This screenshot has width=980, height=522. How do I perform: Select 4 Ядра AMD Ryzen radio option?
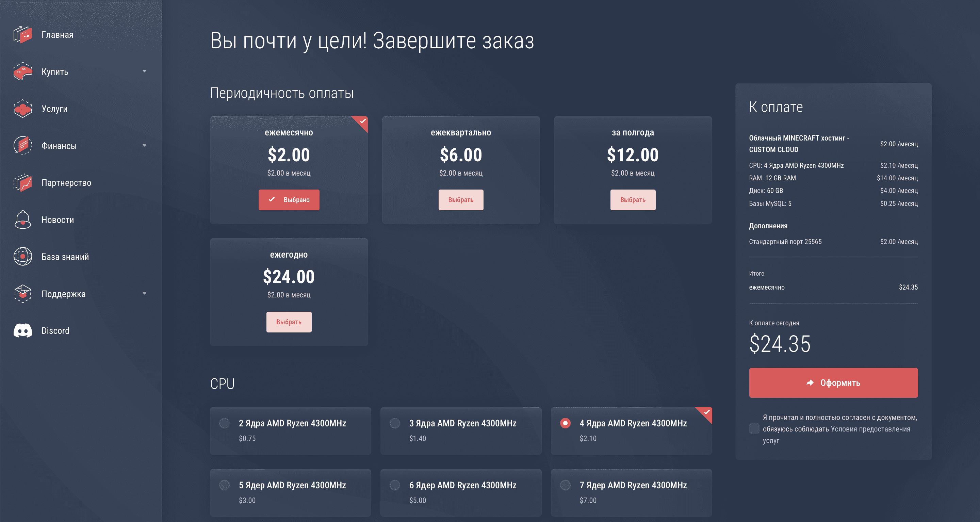click(565, 423)
